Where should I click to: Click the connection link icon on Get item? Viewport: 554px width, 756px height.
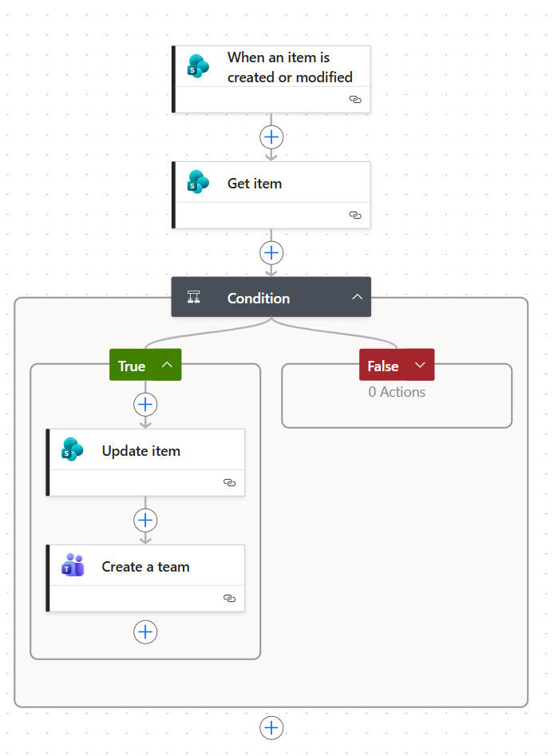click(355, 215)
